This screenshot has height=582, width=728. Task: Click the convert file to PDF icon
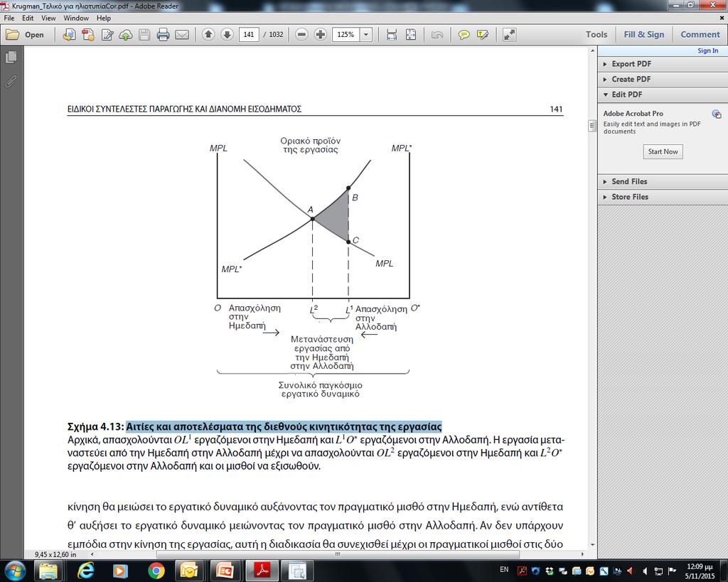[69, 35]
